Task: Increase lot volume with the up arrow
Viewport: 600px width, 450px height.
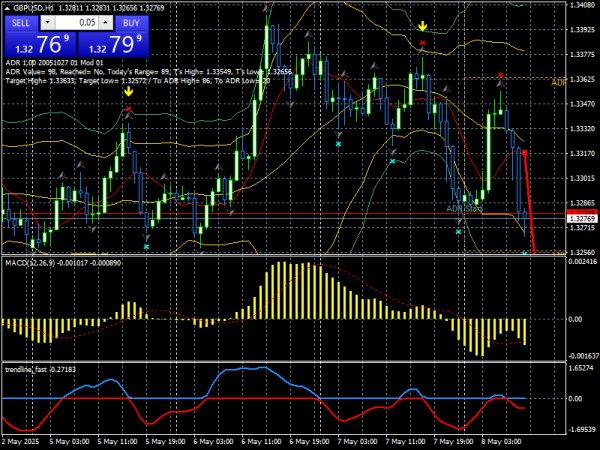Action: pos(106,23)
